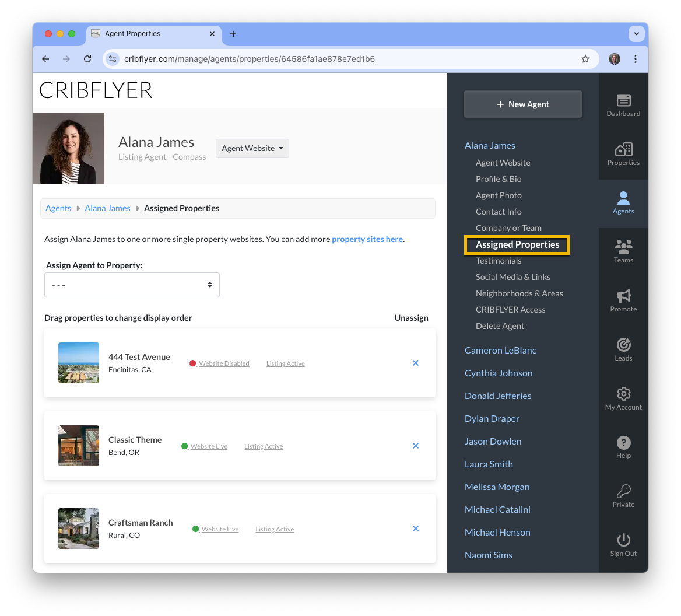Unassign Craftsman Ranch with X icon
The height and width of the screenshot is (616, 681).
[x=416, y=528]
